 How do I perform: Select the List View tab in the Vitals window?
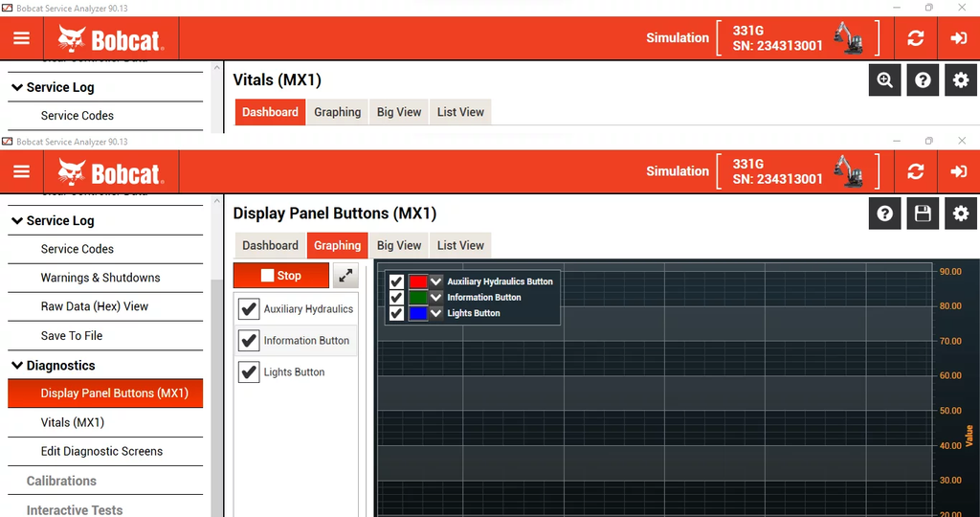[460, 112]
